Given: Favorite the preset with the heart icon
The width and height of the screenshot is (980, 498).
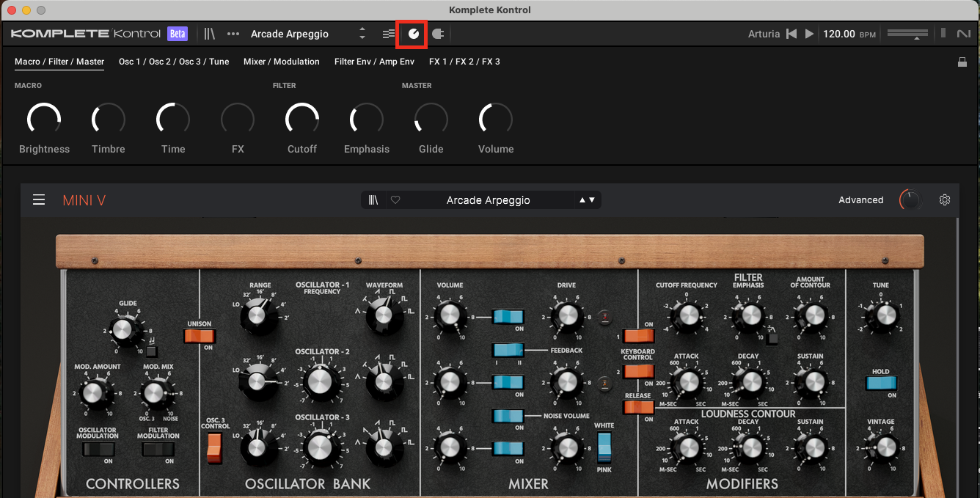Looking at the screenshot, I should click(395, 199).
